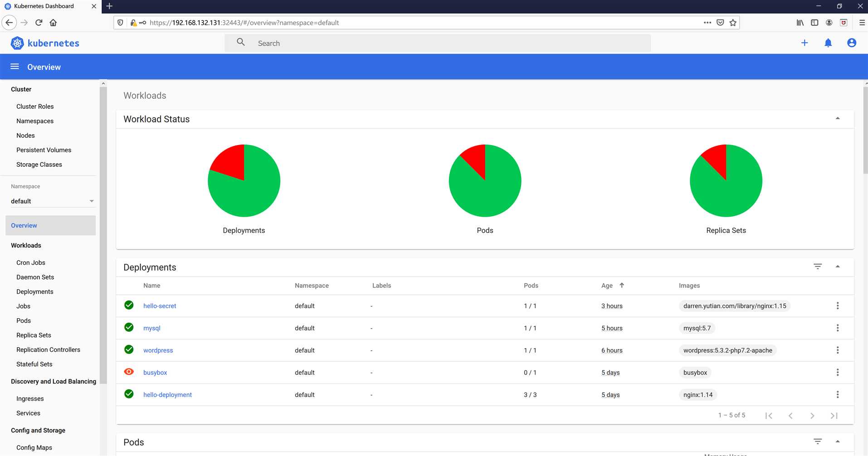
Task: Open actions menu for hello-deployment row
Action: [x=838, y=395]
